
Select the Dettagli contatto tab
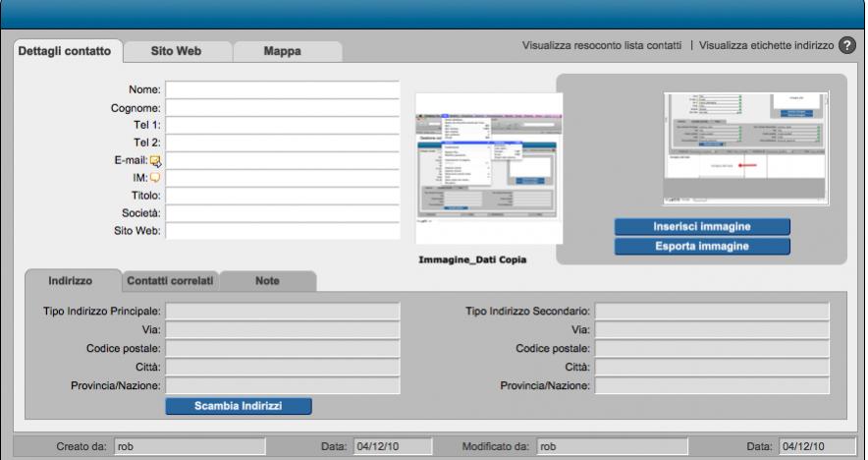pyautogui.click(x=67, y=51)
